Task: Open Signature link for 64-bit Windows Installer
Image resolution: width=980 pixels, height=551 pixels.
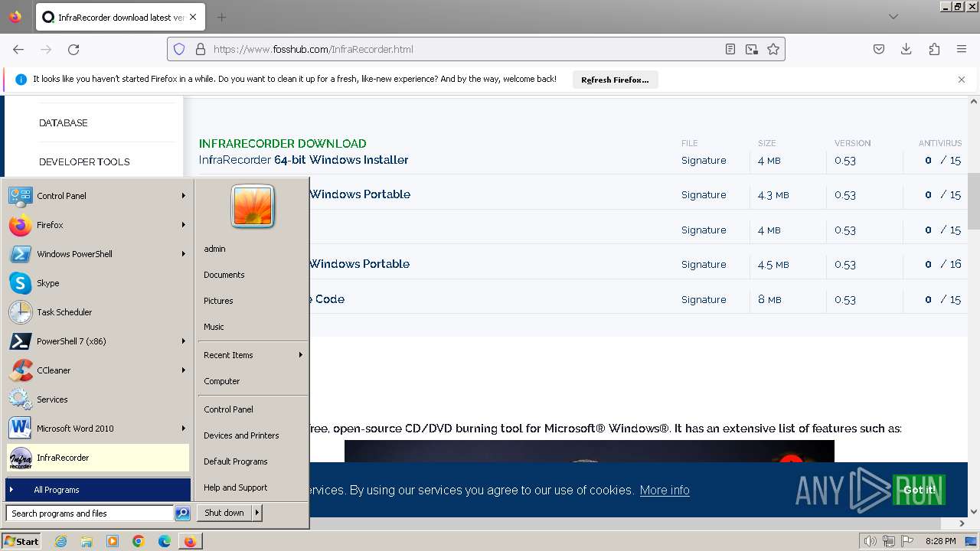Action: pyautogui.click(x=704, y=160)
